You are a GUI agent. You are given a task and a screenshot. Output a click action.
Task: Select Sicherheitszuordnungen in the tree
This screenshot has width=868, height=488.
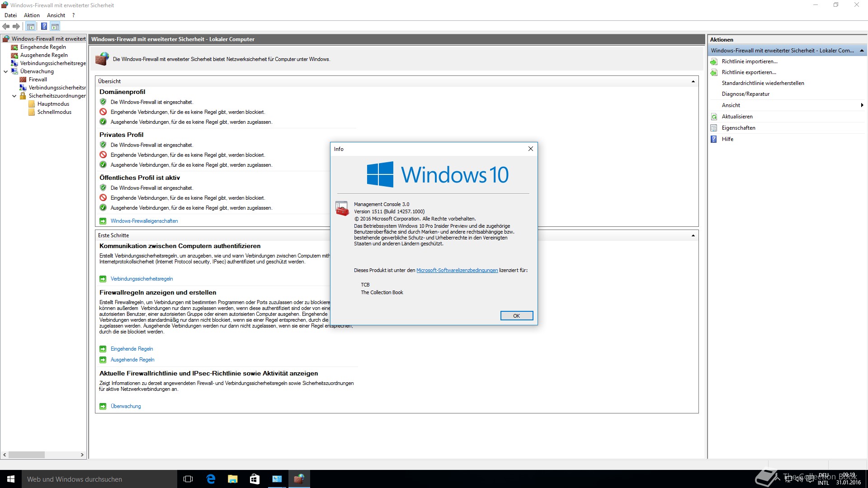[57, 96]
